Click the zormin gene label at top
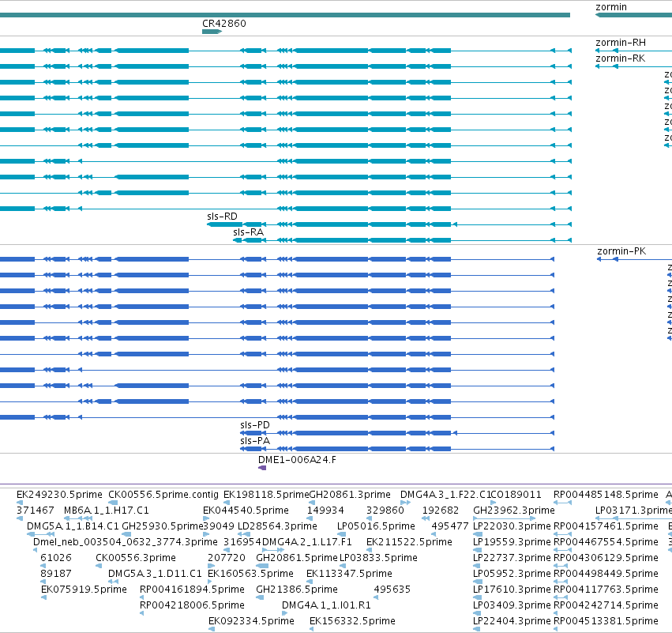 [611, 7]
